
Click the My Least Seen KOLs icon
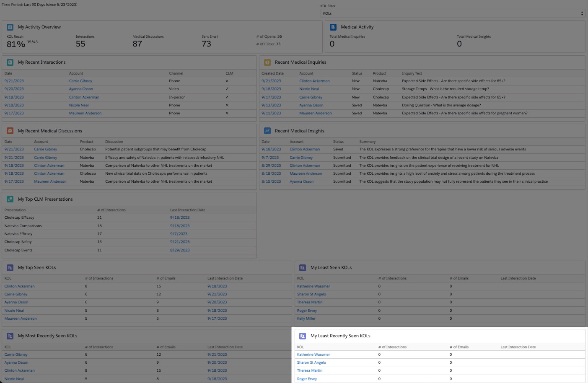pyautogui.click(x=303, y=267)
